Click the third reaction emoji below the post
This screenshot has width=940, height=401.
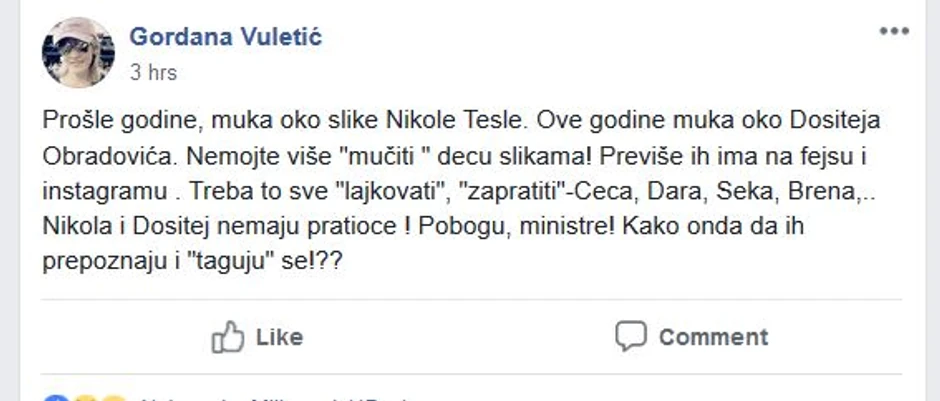[x=112, y=398]
